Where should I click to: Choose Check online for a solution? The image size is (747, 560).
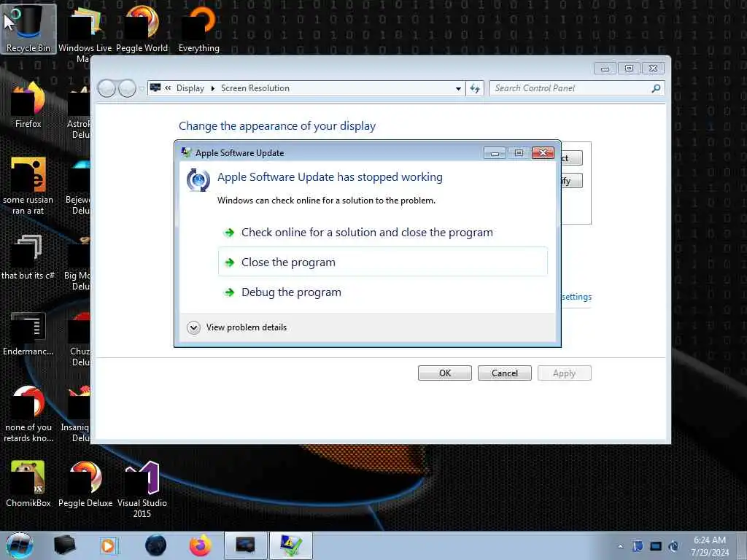click(383, 233)
